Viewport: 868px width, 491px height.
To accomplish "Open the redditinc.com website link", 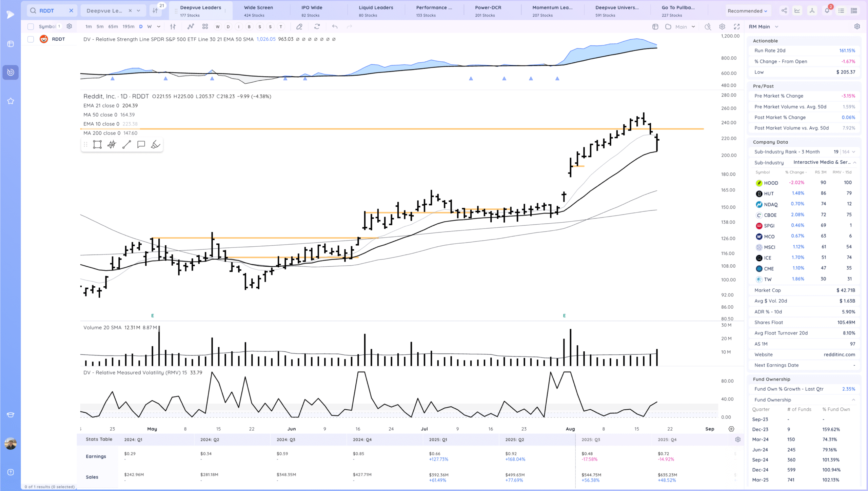I will point(839,354).
